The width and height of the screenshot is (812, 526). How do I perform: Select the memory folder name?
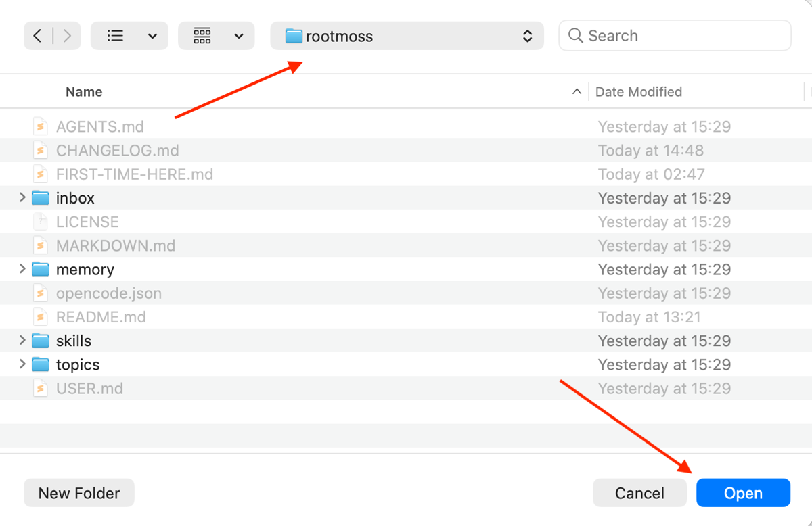click(x=85, y=269)
